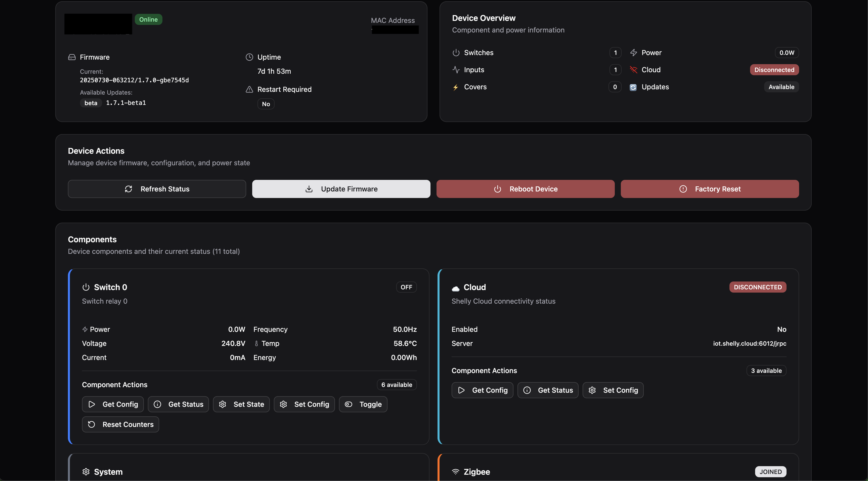Click the server address iot.shelly.cloud:6012/jrpc

click(750, 343)
